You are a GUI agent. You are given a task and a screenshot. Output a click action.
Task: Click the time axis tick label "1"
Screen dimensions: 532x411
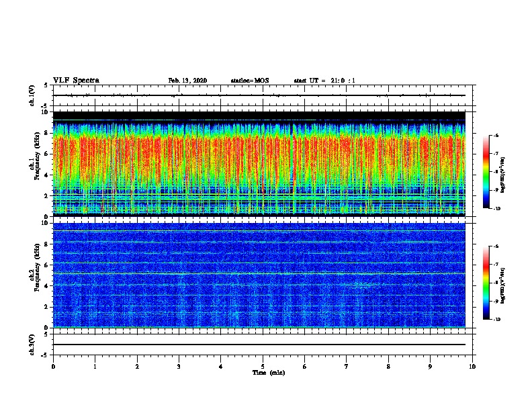tap(95, 367)
